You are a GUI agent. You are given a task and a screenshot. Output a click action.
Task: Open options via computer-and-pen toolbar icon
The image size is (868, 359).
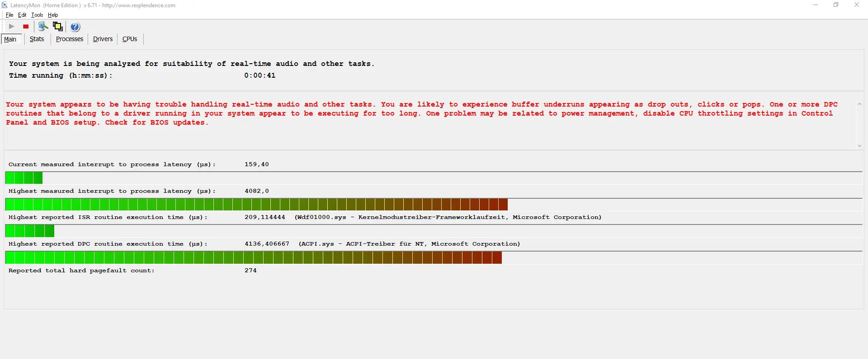[43, 27]
